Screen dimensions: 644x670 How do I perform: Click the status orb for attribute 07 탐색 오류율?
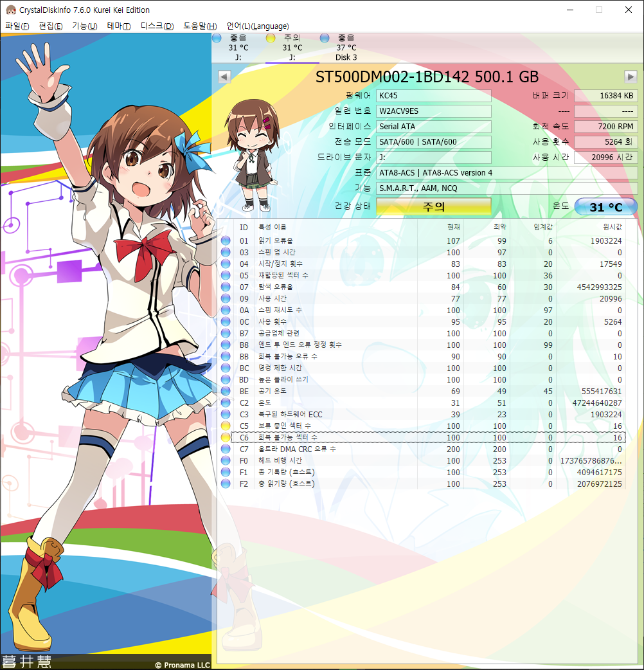coord(226,287)
